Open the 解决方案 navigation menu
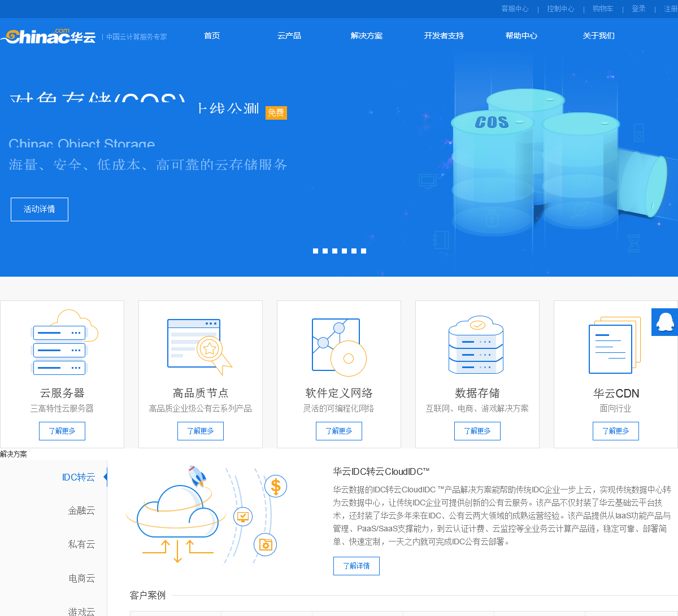This screenshot has height=616, width=678. pyautogui.click(x=367, y=36)
